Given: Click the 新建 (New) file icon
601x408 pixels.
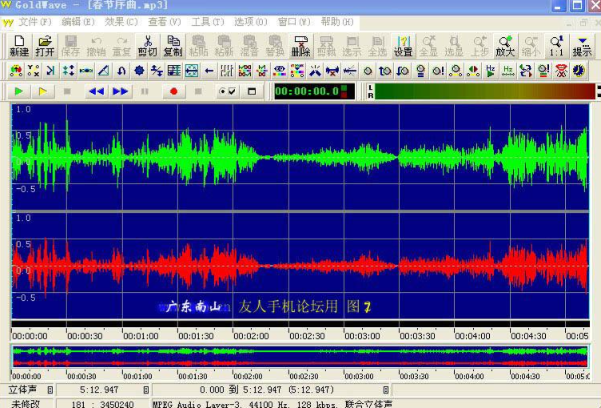Looking at the screenshot, I should 19,45.
